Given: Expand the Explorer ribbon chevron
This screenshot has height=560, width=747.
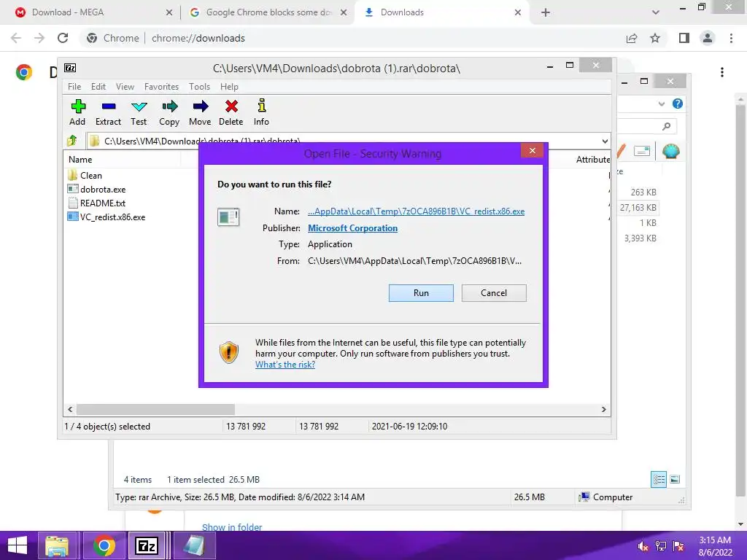Looking at the screenshot, I should click(661, 104).
